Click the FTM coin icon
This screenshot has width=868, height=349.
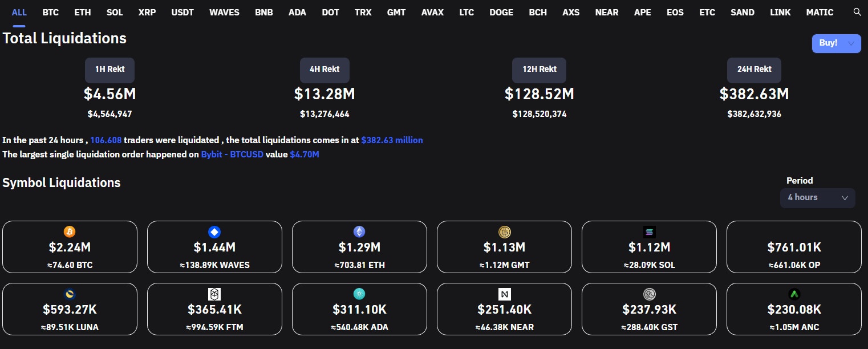pyautogui.click(x=214, y=294)
